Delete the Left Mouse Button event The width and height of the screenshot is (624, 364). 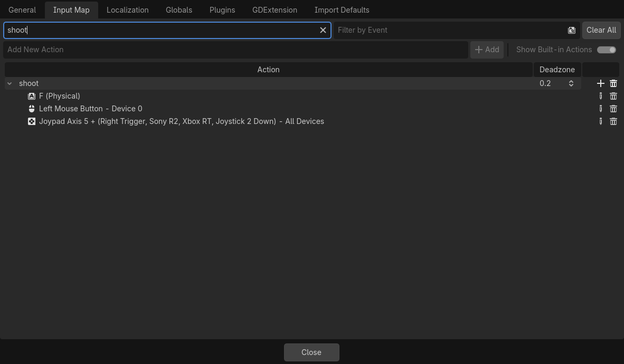(613, 109)
